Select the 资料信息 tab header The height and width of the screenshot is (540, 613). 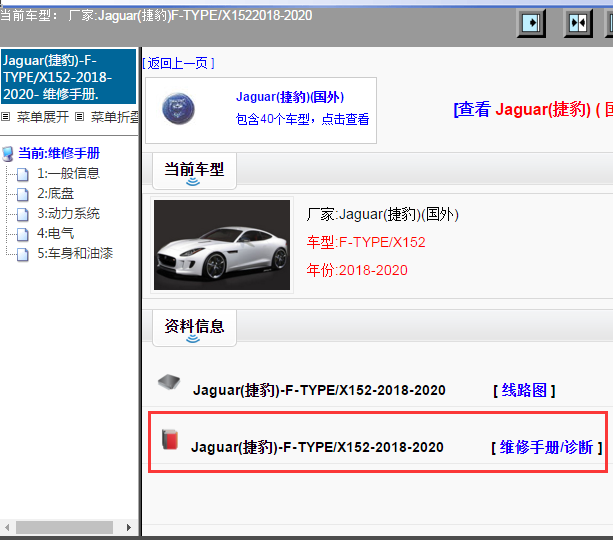coord(194,326)
